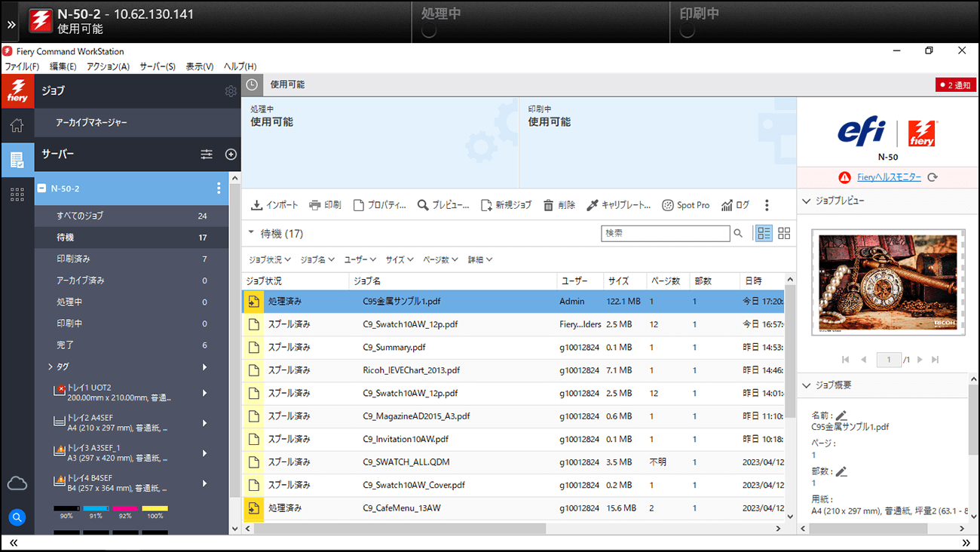
Task: Open the サーバー(S) menu
Action: click(157, 66)
